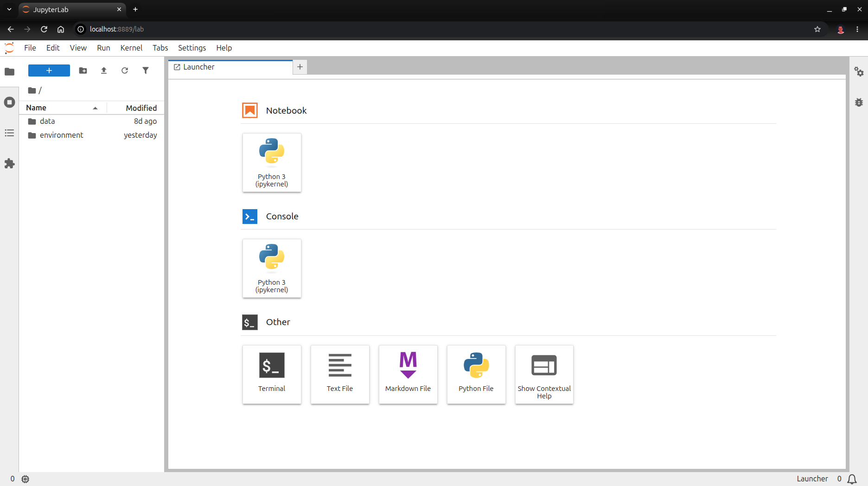Screen dimensions: 868x486
Task: Click the kernel status icon in status bar
Action: (x=26, y=479)
